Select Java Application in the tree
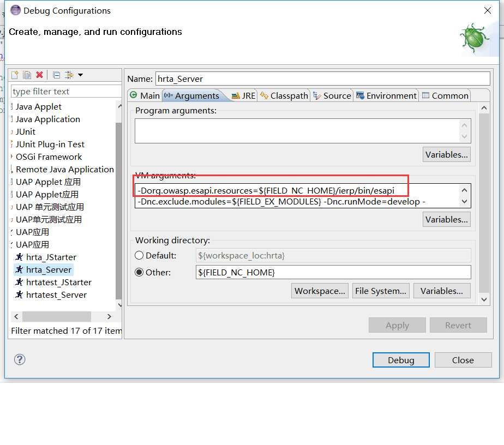 point(48,119)
